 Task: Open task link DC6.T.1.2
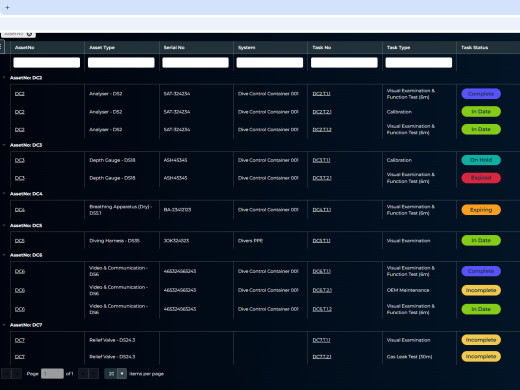(322, 309)
